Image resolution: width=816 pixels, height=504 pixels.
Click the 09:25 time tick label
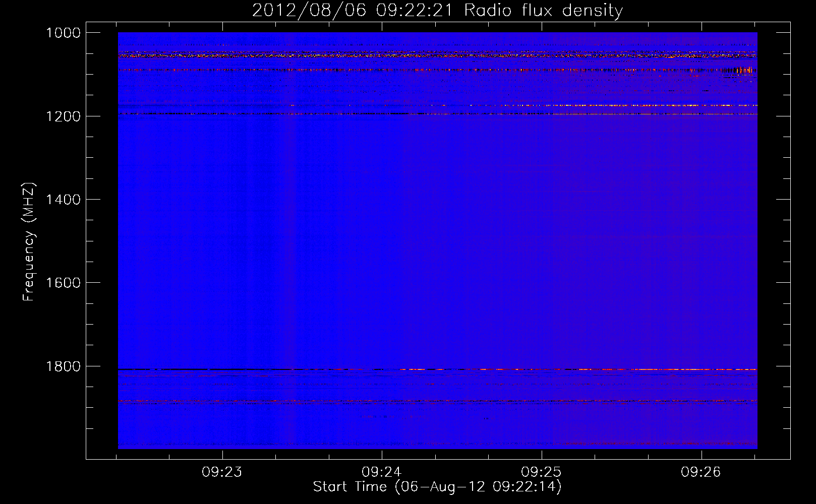pyautogui.click(x=541, y=472)
